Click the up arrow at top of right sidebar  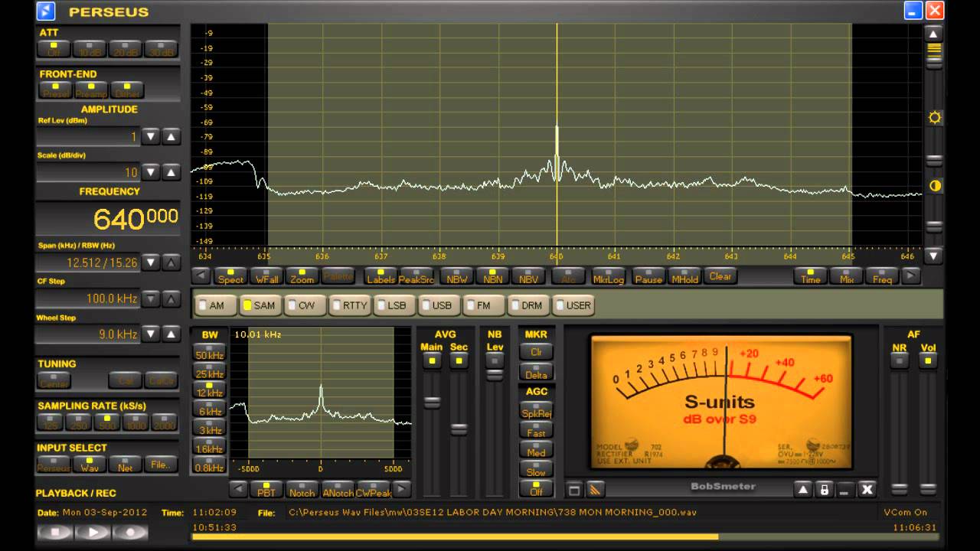pyautogui.click(x=933, y=34)
